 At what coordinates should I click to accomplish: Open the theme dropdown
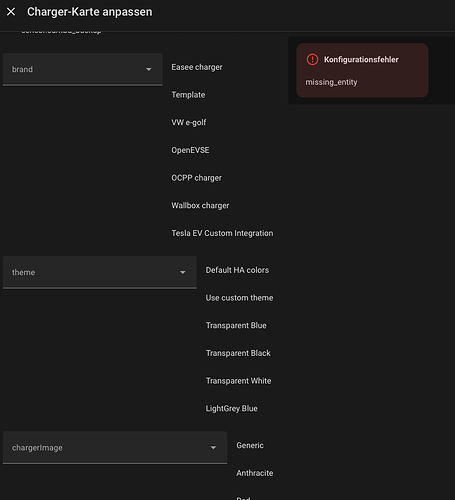(x=100, y=272)
